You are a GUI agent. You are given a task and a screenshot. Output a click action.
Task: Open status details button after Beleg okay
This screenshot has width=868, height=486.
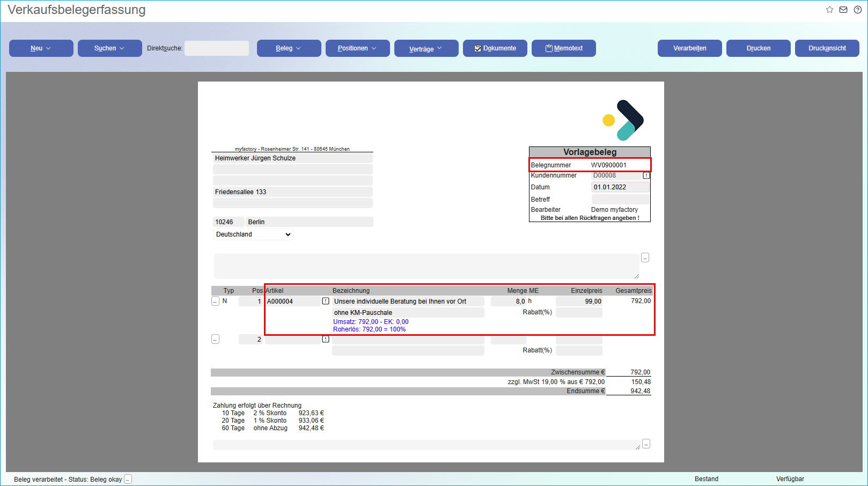128,479
